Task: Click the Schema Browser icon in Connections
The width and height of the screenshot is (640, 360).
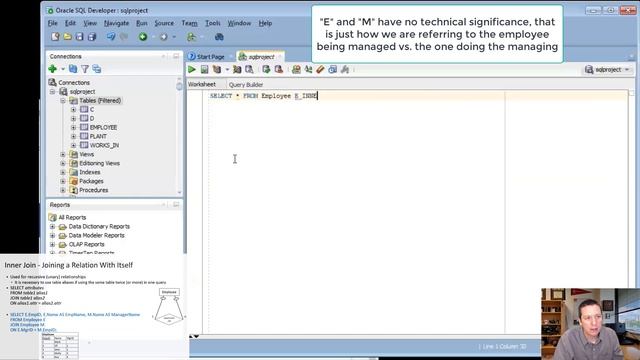Action: [x=97, y=69]
